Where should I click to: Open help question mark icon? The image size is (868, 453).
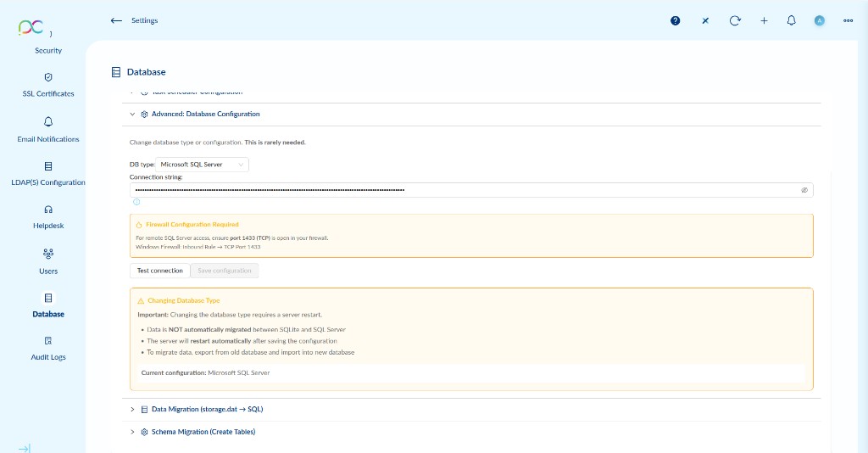point(676,20)
